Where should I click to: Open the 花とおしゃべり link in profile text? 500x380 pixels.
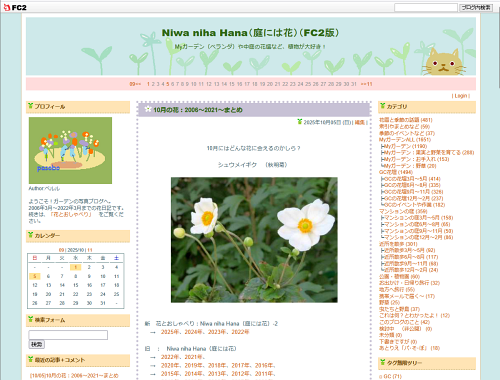point(70,214)
